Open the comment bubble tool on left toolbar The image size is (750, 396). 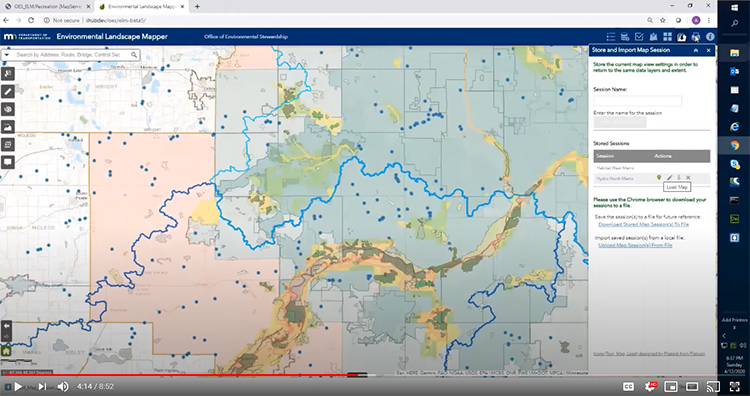tap(8, 162)
